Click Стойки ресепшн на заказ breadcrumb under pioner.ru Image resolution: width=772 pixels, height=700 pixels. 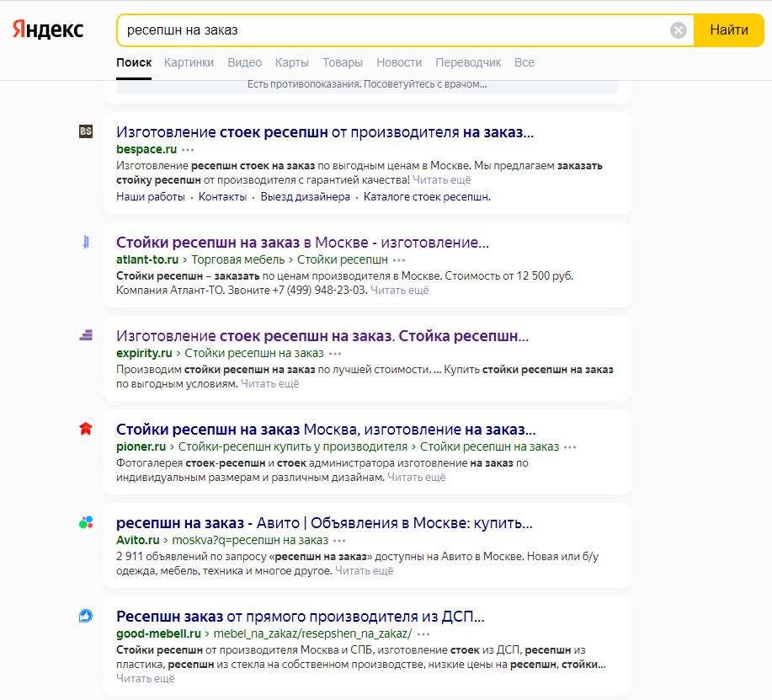(x=489, y=446)
